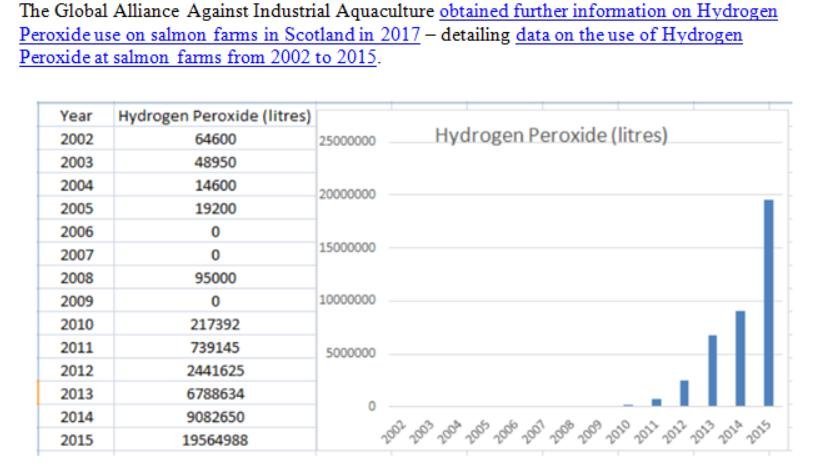The height and width of the screenshot is (472, 824).
Task: Select the 2013 year cell in table
Action: (76, 393)
